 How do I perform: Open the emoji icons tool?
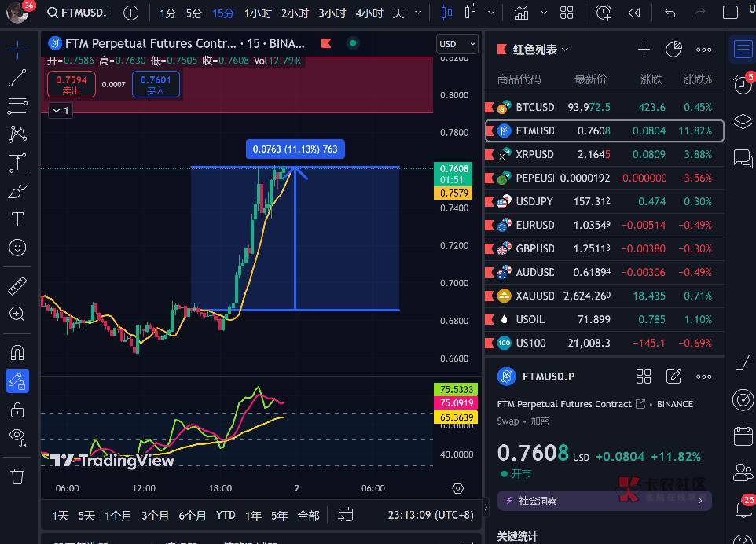[17, 248]
